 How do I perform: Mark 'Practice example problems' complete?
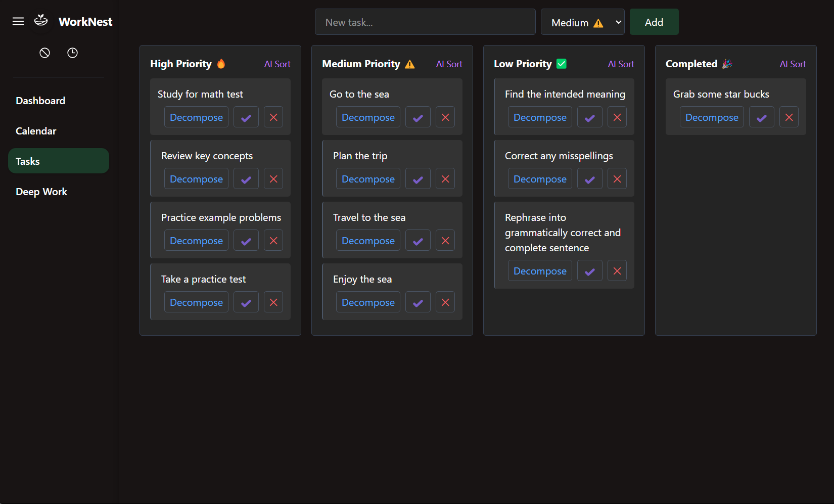246,241
